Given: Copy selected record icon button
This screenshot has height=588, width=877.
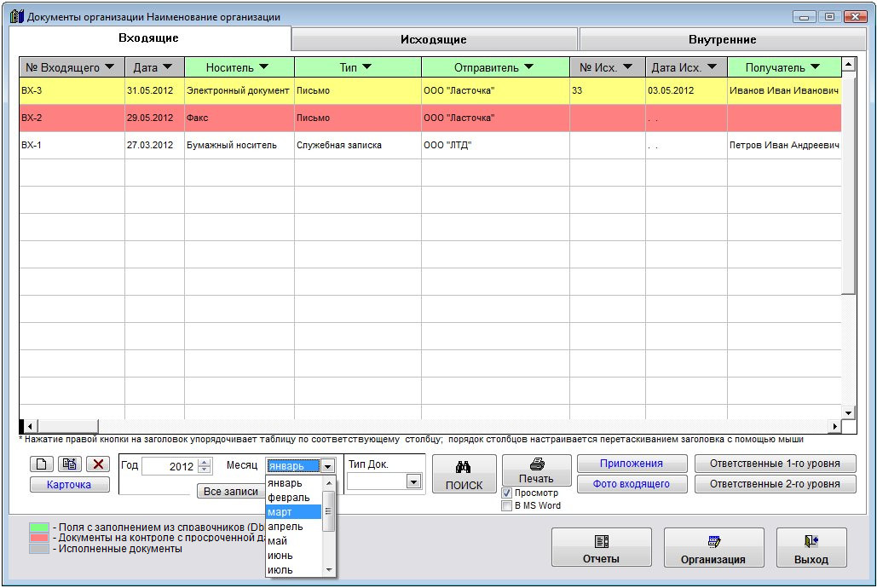Looking at the screenshot, I should [70, 464].
